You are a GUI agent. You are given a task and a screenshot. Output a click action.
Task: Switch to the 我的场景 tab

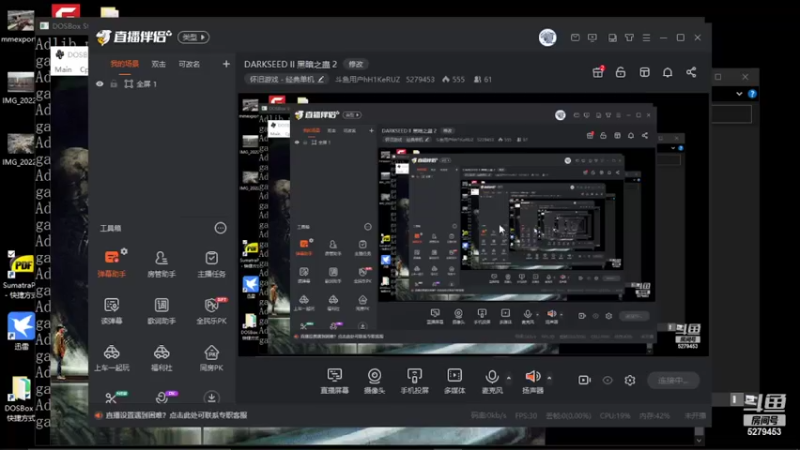pos(125,64)
